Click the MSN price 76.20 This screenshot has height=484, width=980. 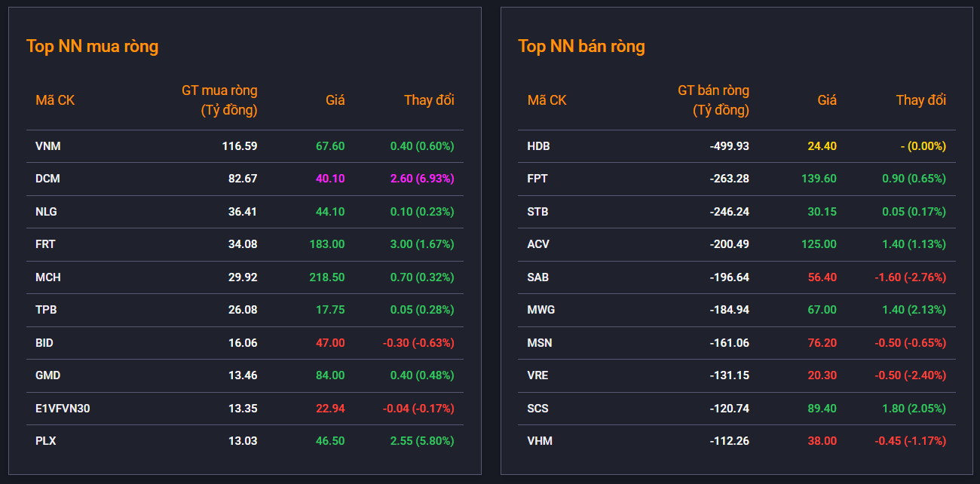pyautogui.click(x=822, y=343)
